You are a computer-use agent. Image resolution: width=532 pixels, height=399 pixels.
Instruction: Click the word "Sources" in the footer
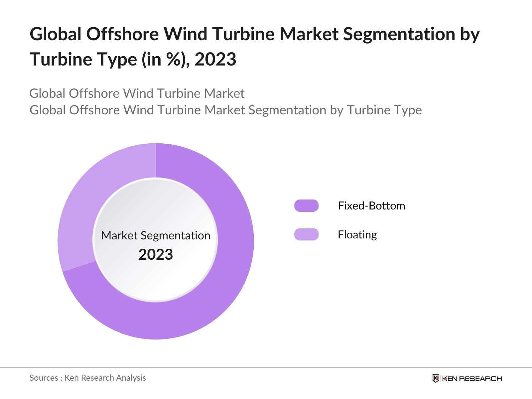pyautogui.click(x=44, y=378)
